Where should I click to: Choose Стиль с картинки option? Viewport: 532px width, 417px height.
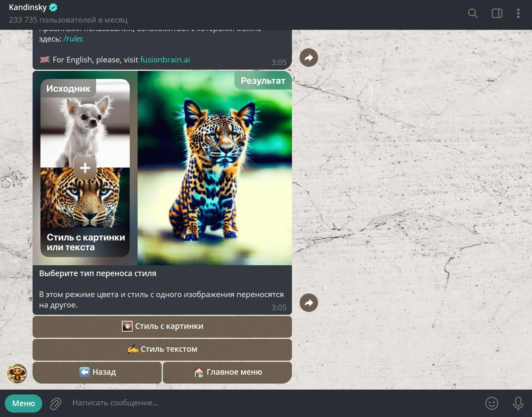coord(162,326)
